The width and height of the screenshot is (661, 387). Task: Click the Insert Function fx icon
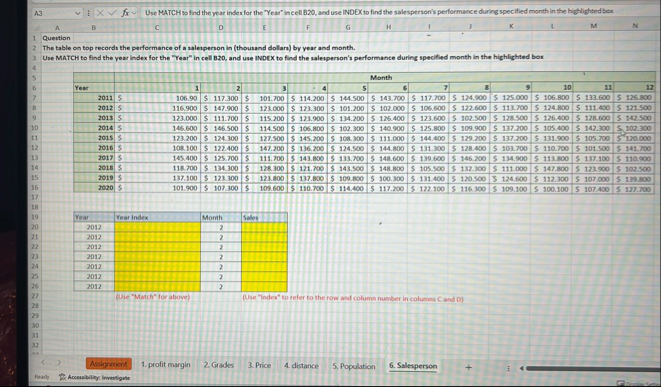pyautogui.click(x=125, y=13)
